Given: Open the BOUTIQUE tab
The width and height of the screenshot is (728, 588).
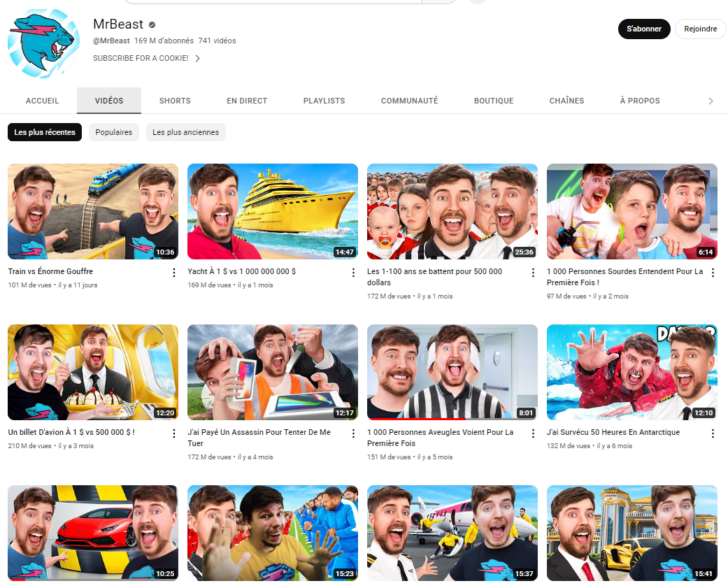Looking at the screenshot, I should [494, 101].
